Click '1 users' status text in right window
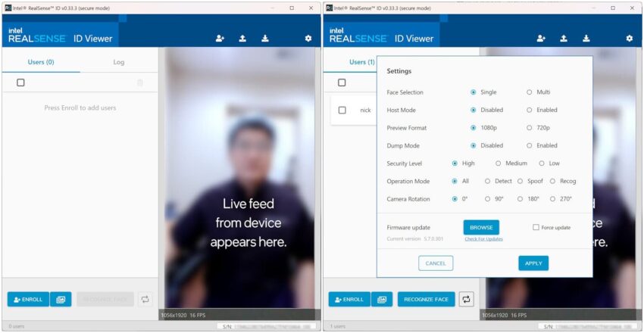 pos(337,326)
